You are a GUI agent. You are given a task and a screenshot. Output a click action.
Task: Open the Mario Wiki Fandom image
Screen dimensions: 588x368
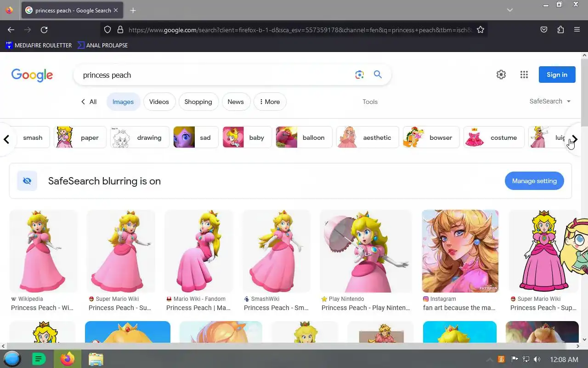click(198, 251)
